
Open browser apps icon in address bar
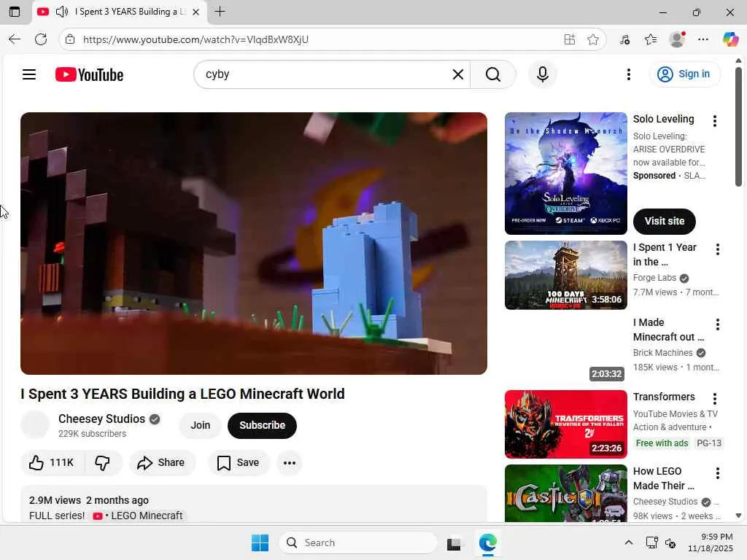pyautogui.click(x=569, y=39)
